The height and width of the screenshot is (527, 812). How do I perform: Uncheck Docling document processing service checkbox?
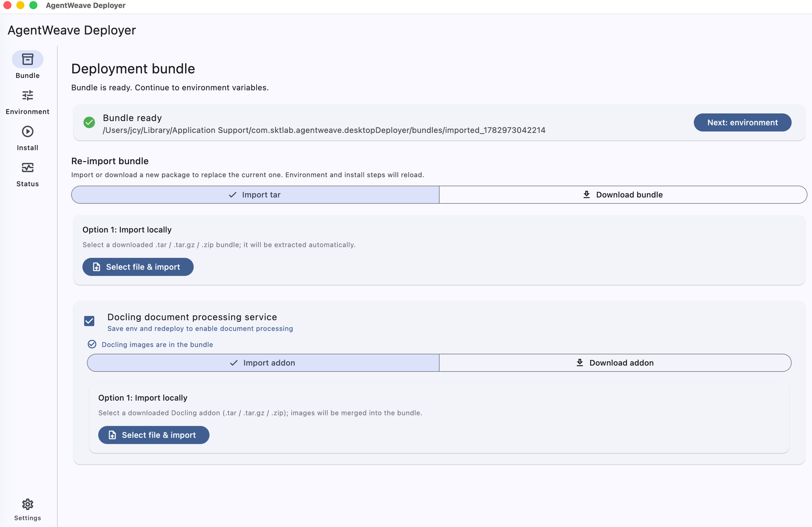[89, 321]
